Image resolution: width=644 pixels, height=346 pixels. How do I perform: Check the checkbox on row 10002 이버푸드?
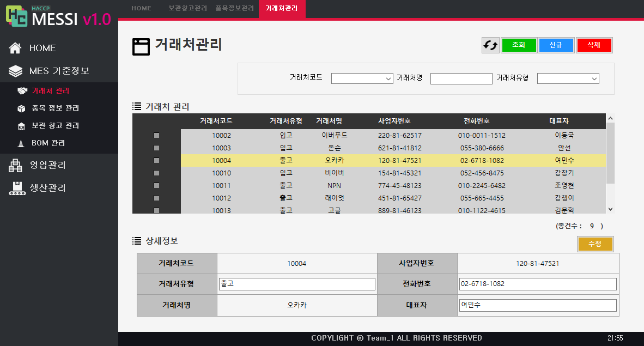pos(156,135)
